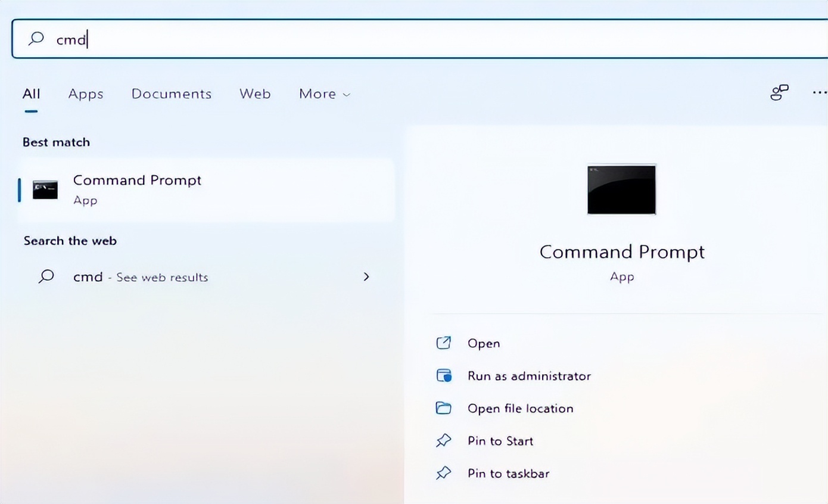Click the Run as administrator shield icon
Viewport: 828px width, 504px height.
pyautogui.click(x=444, y=375)
